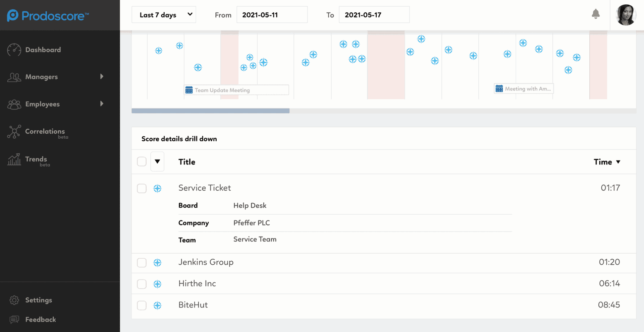Click the 06:14 time value
644x332 pixels.
click(x=609, y=283)
